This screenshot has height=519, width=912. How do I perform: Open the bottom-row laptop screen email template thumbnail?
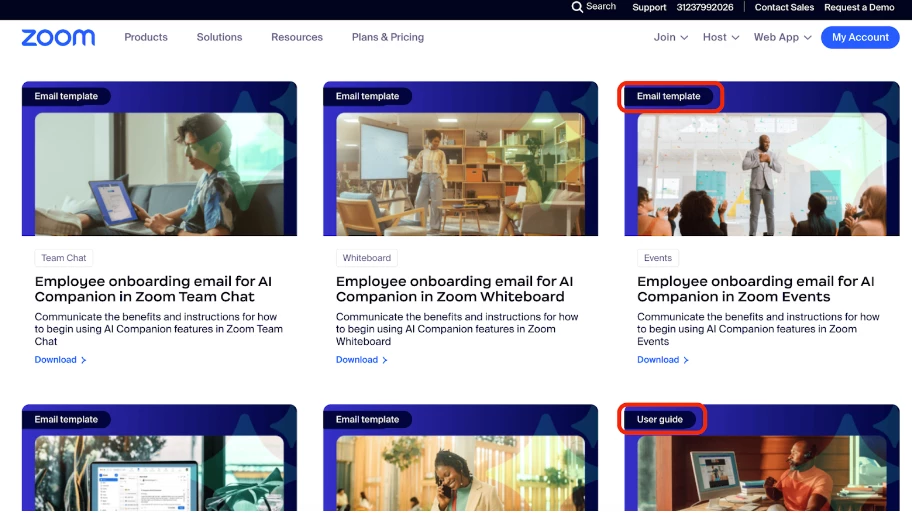(159, 474)
